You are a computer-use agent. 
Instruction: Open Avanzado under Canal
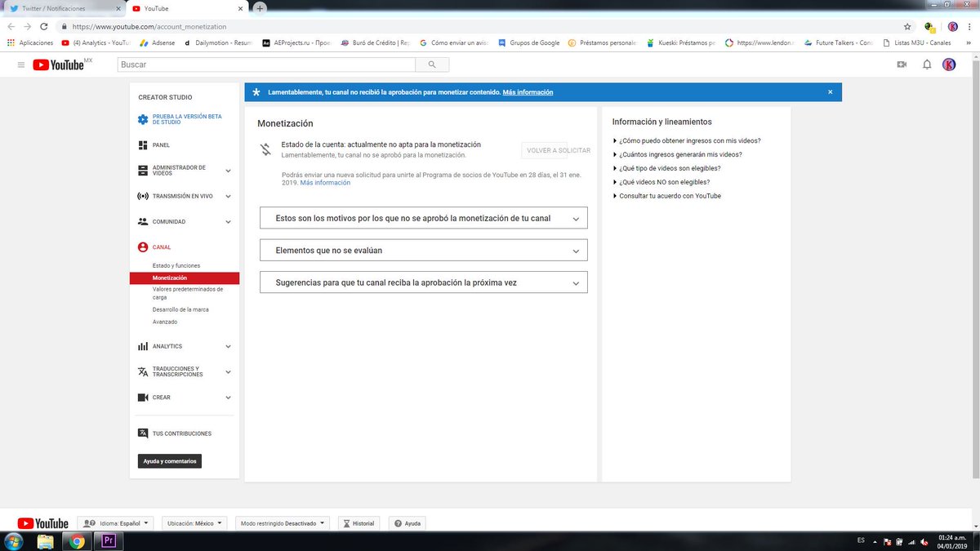(x=165, y=322)
